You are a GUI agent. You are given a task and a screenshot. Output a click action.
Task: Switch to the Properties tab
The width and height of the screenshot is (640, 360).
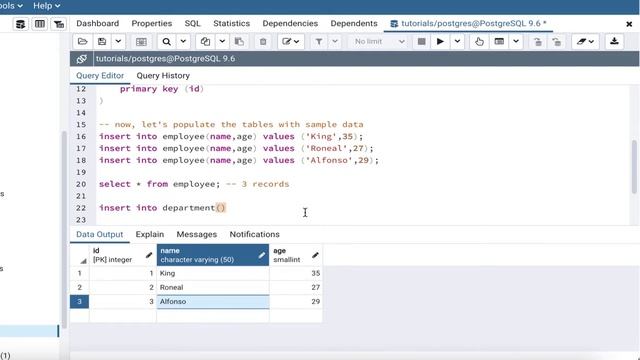pos(151,24)
